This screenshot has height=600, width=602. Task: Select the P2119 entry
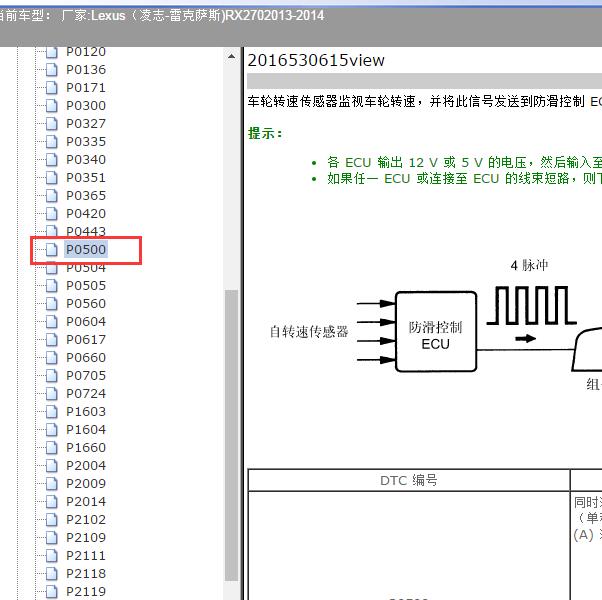click(x=86, y=592)
